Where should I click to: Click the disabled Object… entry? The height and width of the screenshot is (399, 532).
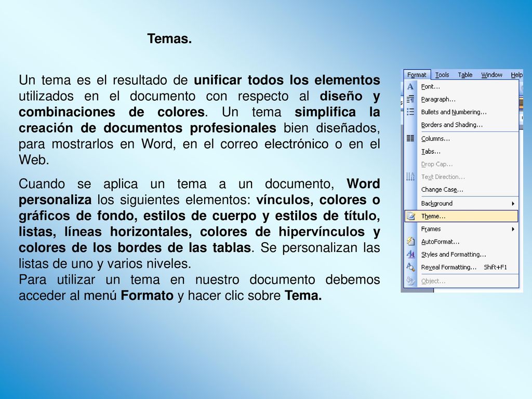(461, 281)
